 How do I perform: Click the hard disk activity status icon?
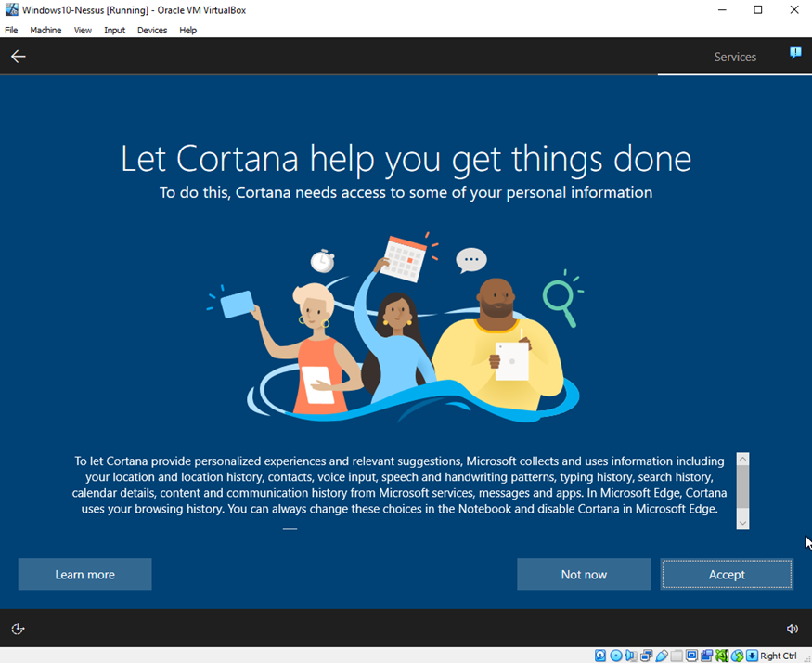point(601,656)
